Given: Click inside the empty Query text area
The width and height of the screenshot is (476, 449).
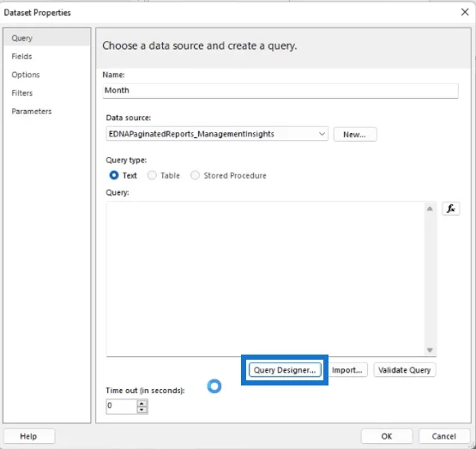Looking at the screenshot, I should 265,278.
